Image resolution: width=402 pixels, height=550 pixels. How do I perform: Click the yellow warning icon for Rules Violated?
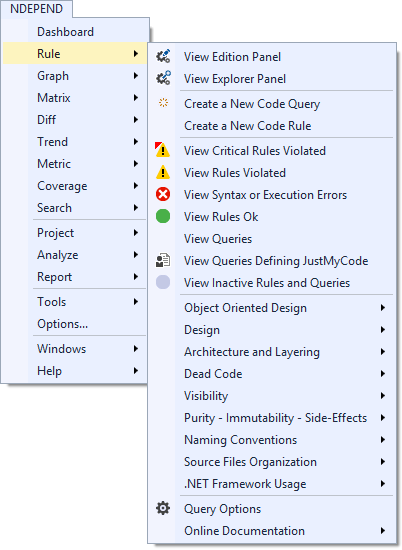tap(163, 172)
